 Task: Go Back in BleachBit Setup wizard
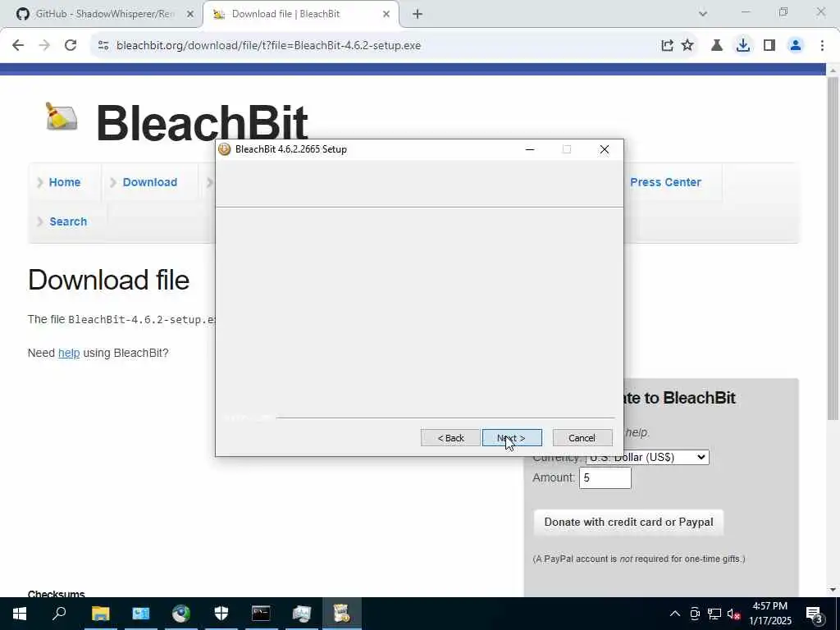point(450,438)
